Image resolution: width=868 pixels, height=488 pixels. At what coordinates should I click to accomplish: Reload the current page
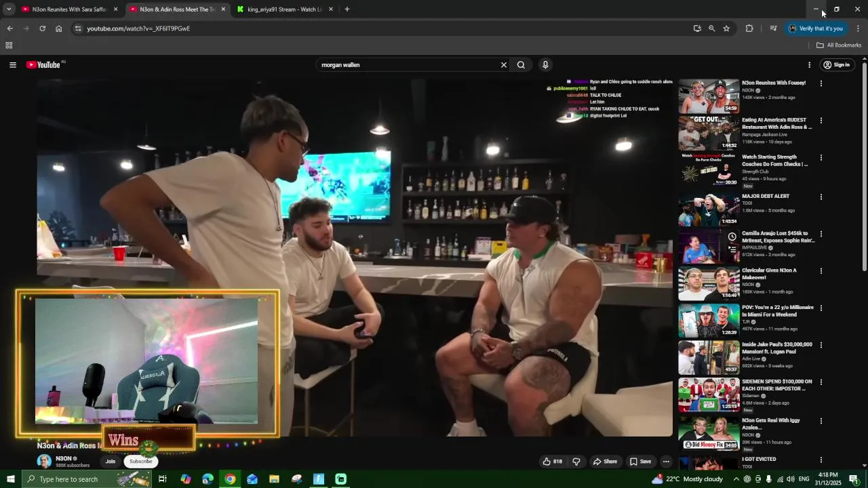coord(42,28)
